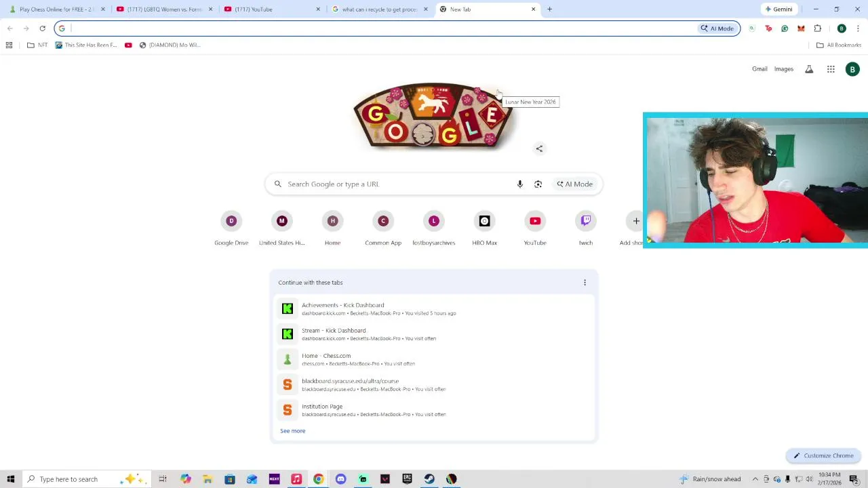Open Google account B avatar menu
This screenshot has height=488, width=868.
(852, 69)
